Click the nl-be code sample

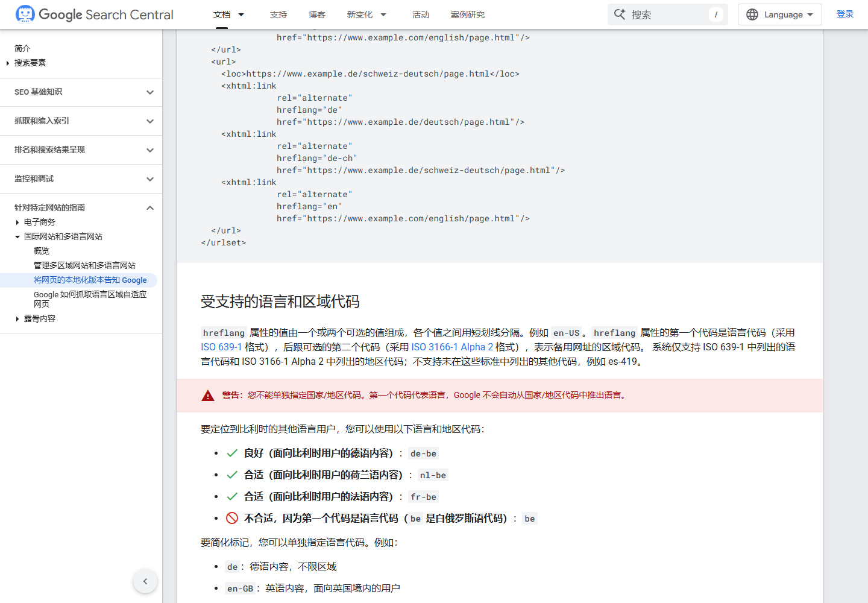click(433, 475)
